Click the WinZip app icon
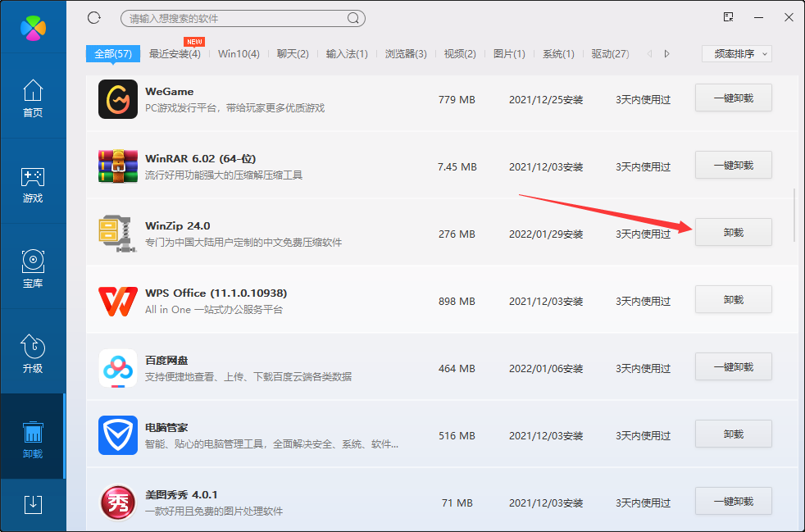The image size is (805, 532). click(x=117, y=234)
